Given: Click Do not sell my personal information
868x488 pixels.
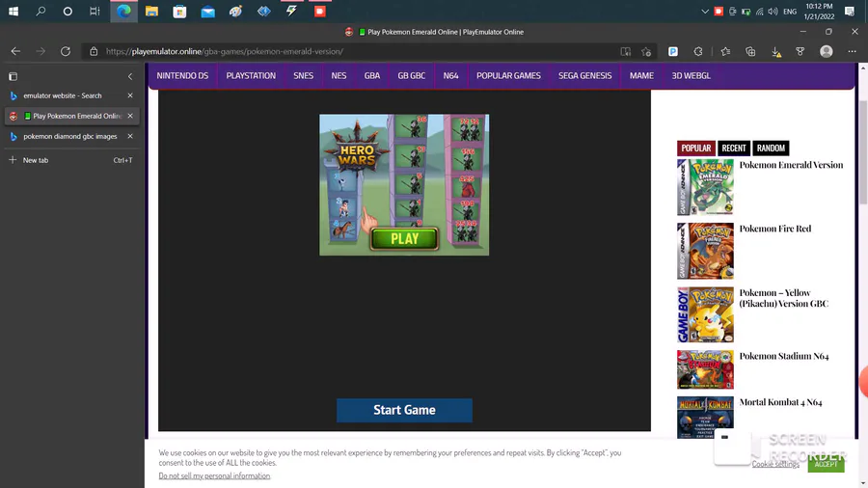Looking at the screenshot, I should [214, 475].
